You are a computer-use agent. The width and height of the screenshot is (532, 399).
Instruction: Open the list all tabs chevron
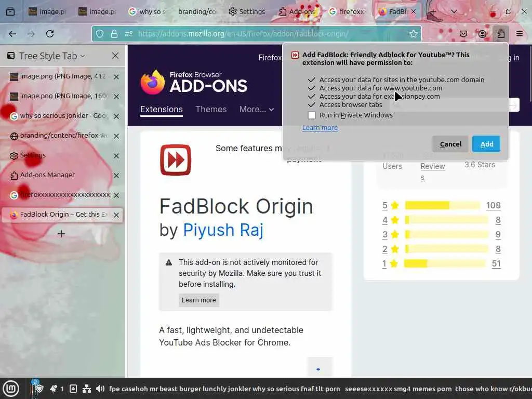click(x=454, y=12)
